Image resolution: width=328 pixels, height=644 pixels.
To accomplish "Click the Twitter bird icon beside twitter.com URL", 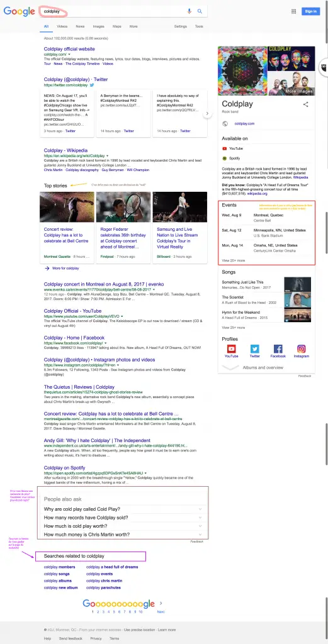I will (92, 85).
